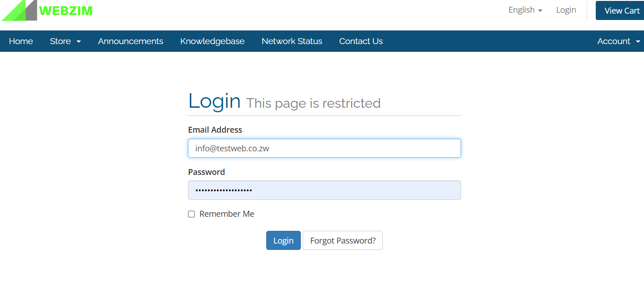Click the caret beside Store
Screen dimensions: 644x294
tap(79, 42)
